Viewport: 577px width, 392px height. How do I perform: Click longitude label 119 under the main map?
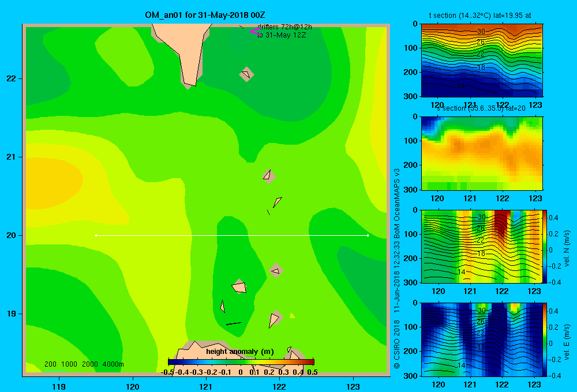[x=59, y=386]
